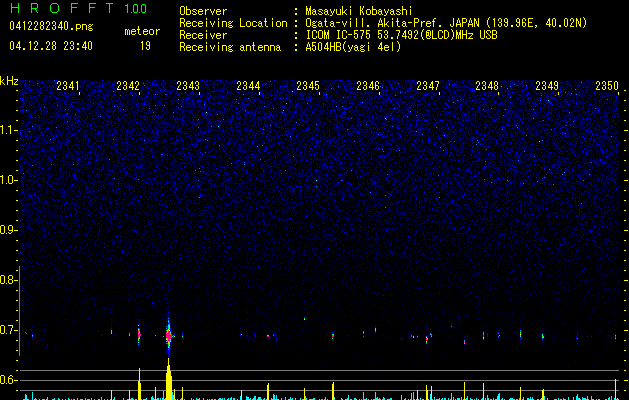The width and height of the screenshot is (629, 400).
Task: Click frequency axis label 0.6
Action: point(8,380)
